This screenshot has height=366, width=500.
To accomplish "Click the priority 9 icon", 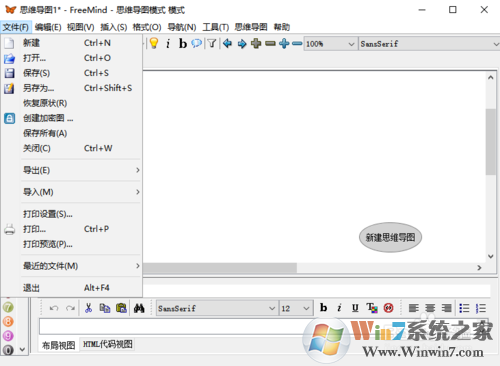I will (x=8, y=336).
